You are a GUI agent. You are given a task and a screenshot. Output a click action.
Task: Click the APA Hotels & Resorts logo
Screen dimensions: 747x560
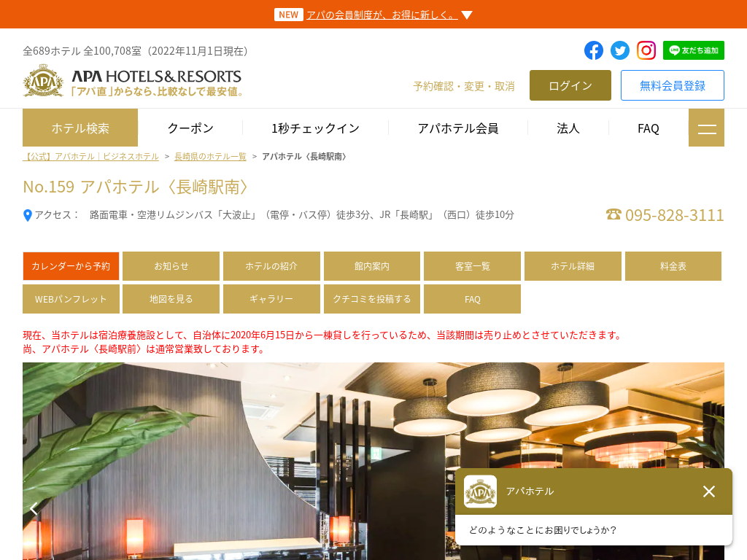133,82
